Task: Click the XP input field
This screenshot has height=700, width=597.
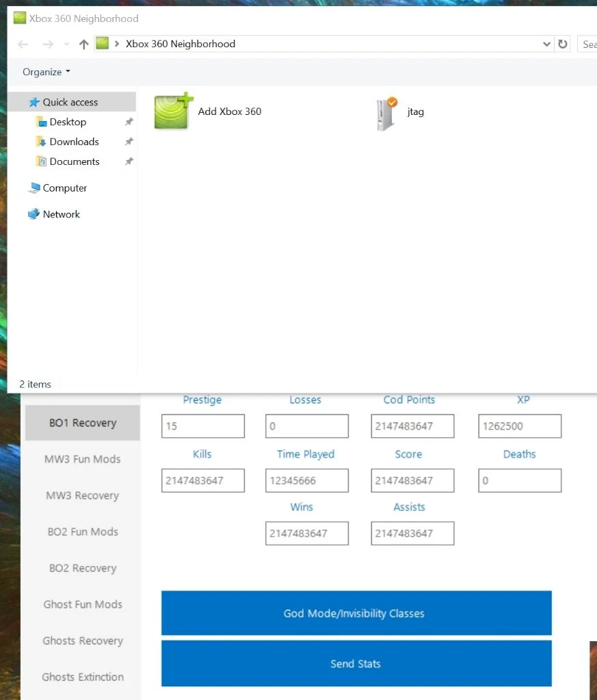Action: tap(520, 426)
